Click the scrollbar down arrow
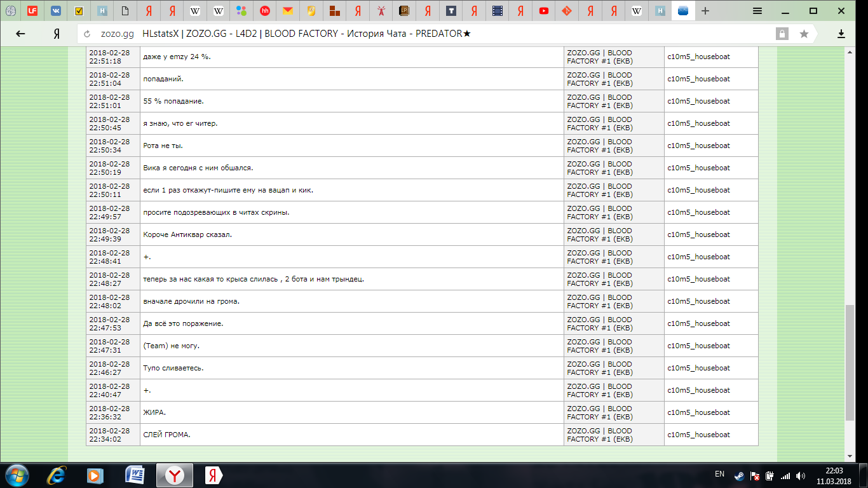868x488 pixels. (850, 456)
